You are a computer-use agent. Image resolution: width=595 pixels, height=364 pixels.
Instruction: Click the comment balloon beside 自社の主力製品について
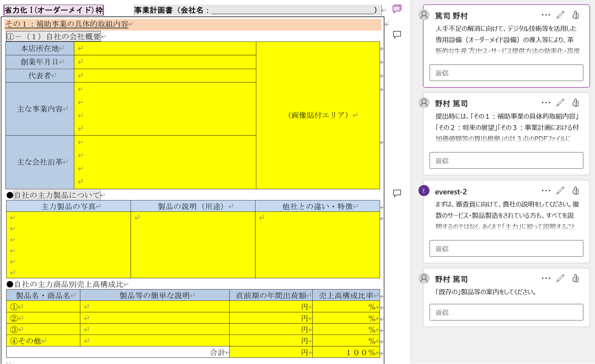[x=397, y=193]
